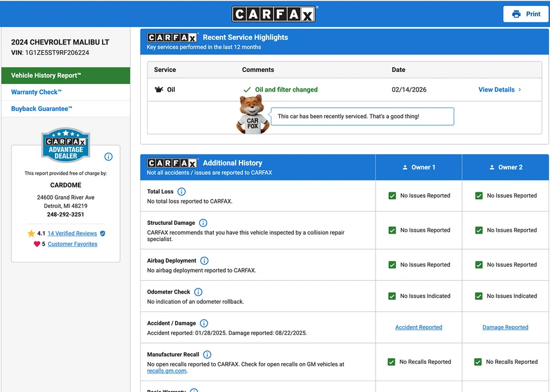Viewport: 550px width, 392px height.
Task: Click the Service column header
Action: click(165, 70)
